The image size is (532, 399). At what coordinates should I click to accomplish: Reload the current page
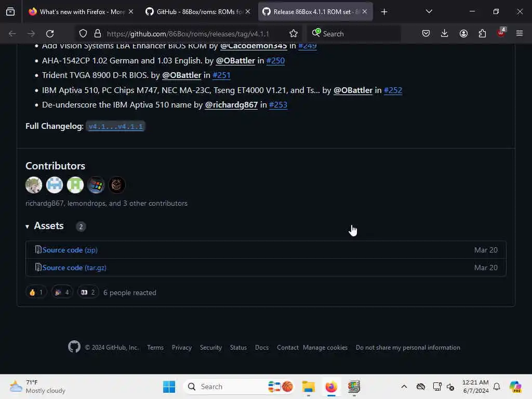(x=50, y=34)
